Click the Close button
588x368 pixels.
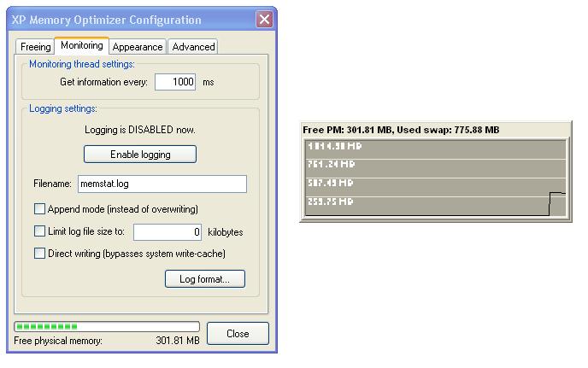(238, 334)
